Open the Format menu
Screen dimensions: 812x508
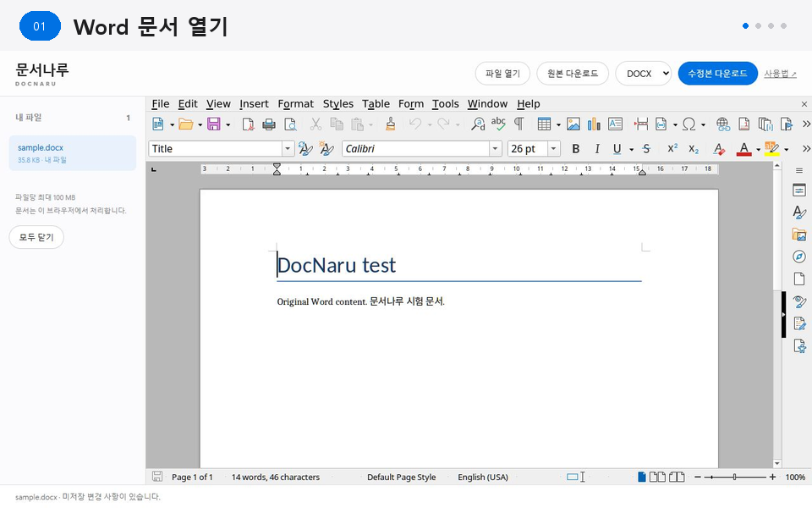click(296, 103)
